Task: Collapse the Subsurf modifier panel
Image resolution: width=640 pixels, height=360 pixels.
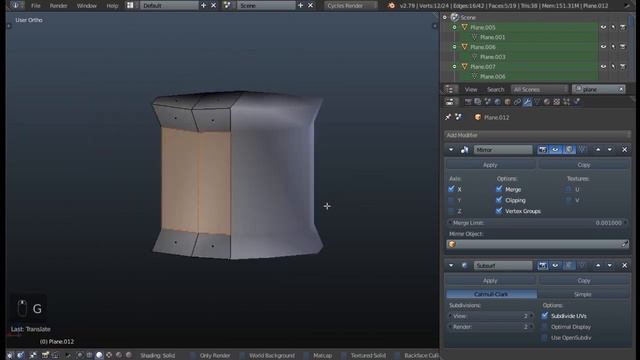Action: (451, 266)
